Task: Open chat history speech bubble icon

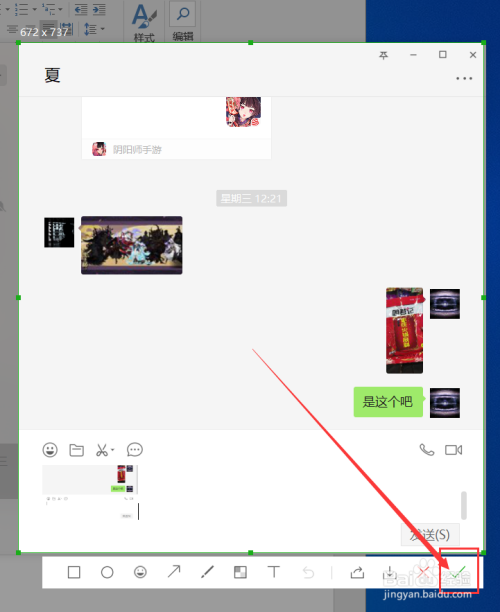Action: (x=135, y=450)
